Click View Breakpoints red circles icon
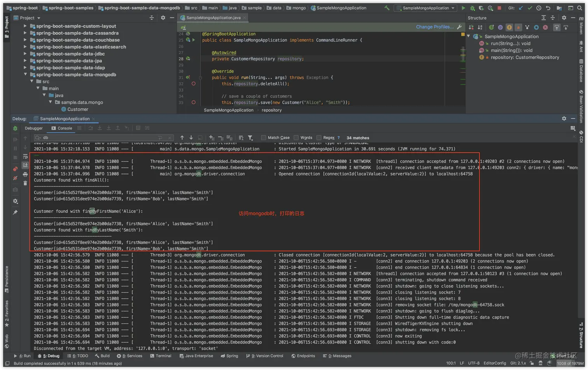The image size is (588, 370). tap(15, 169)
